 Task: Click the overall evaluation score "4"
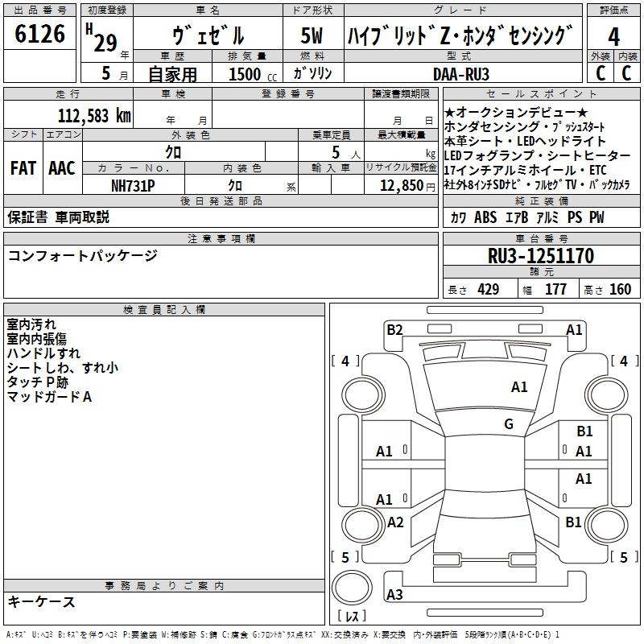(613, 37)
